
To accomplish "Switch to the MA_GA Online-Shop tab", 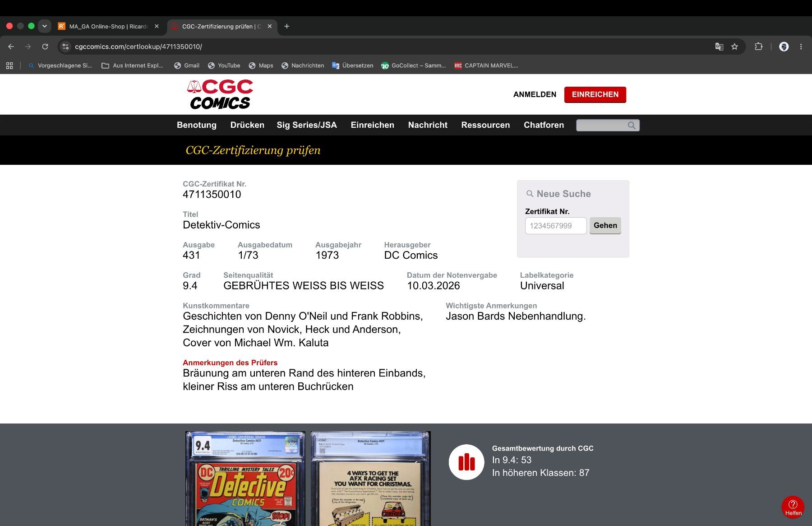I will 108,26.
